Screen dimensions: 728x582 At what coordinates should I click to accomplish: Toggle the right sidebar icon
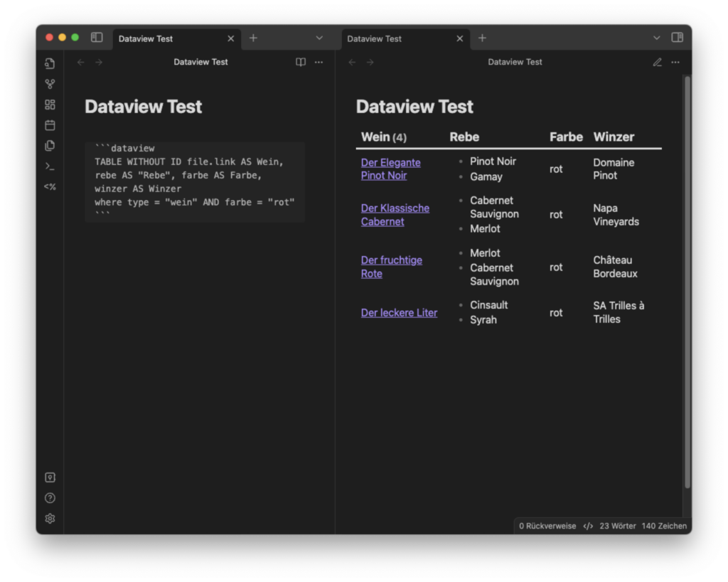677,38
